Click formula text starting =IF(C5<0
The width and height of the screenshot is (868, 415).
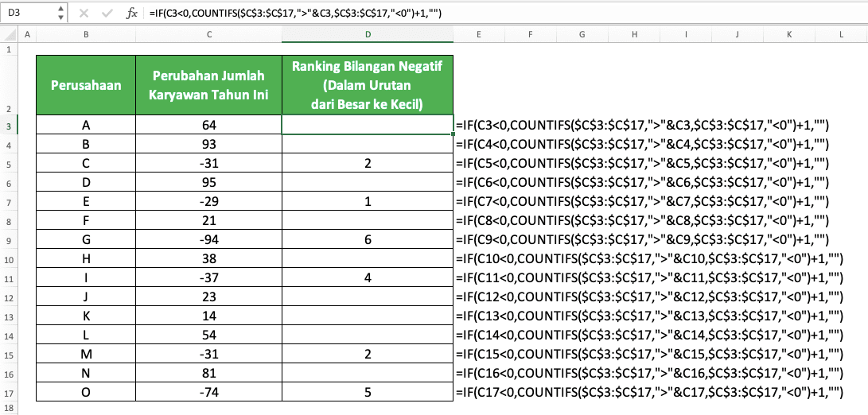point(641,164)
